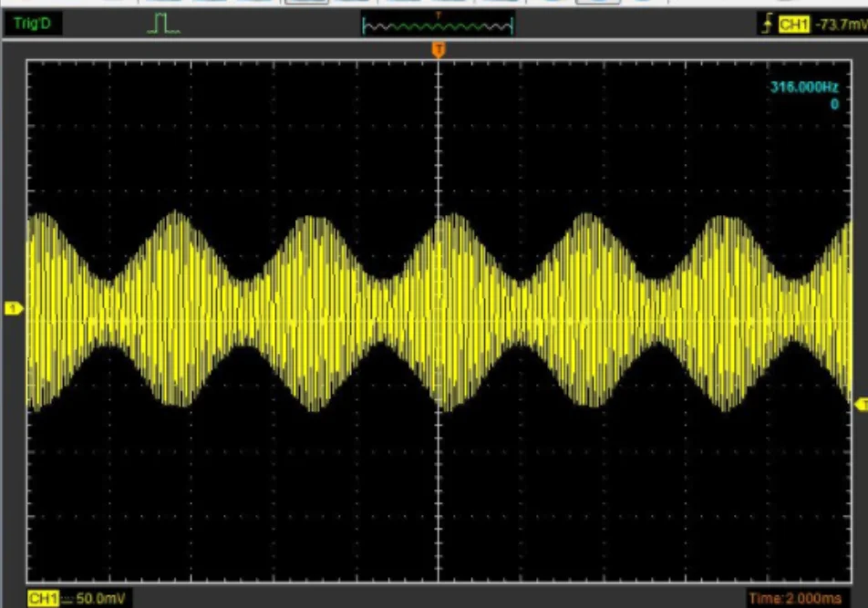Click the 316.000Hz frequency readout

(804, 87)
